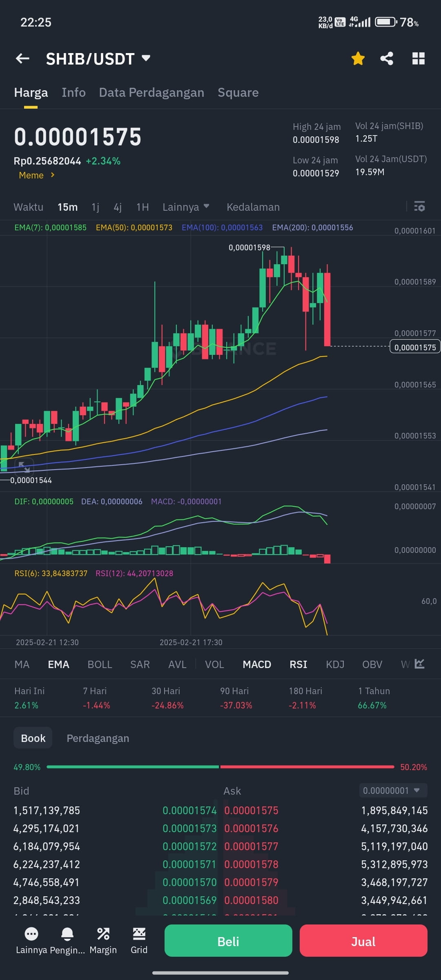The image size is (441, 980).
Task: Toggle the MACD indicator
Action: point(257,664)
